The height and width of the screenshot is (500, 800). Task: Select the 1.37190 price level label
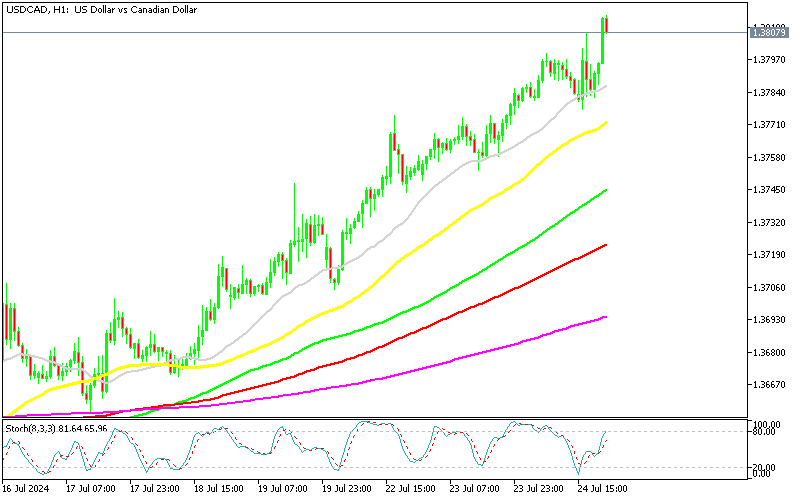(x=769, y=255)
